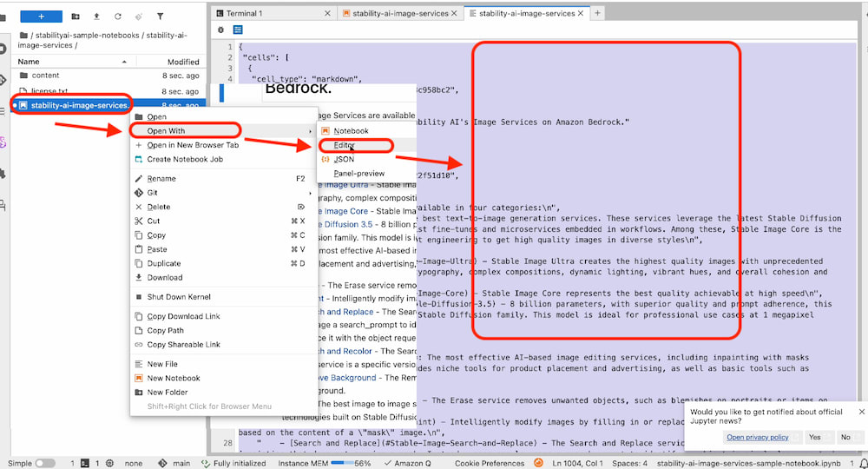This screenshot has height=469, width=868.
Task: Refresh the file browser list
Action: (117, 17)
